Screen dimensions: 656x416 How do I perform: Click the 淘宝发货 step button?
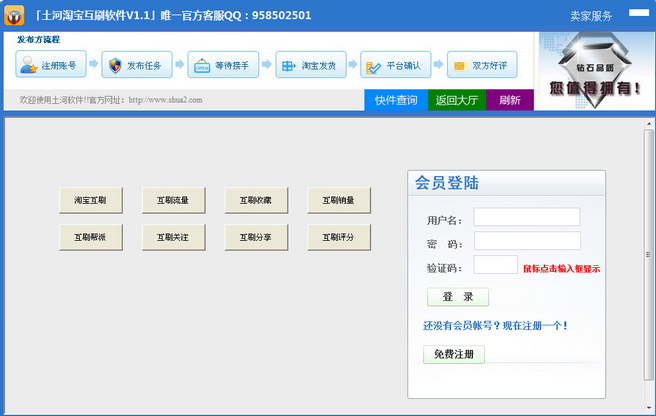pos(311,64)
